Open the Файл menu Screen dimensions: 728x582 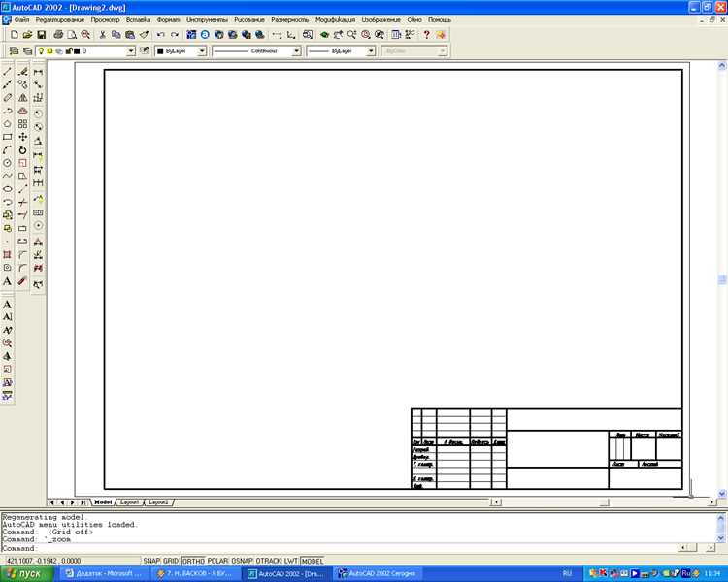click(21, 20)
